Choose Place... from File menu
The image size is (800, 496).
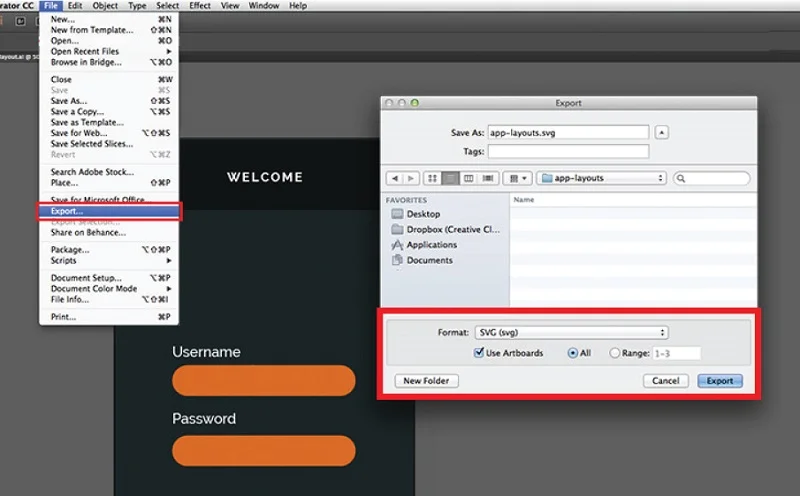tap(109, 183)
